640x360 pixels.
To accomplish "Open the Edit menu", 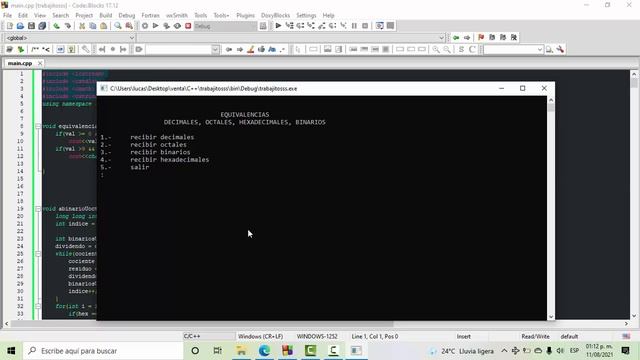I will pos(23,15).
